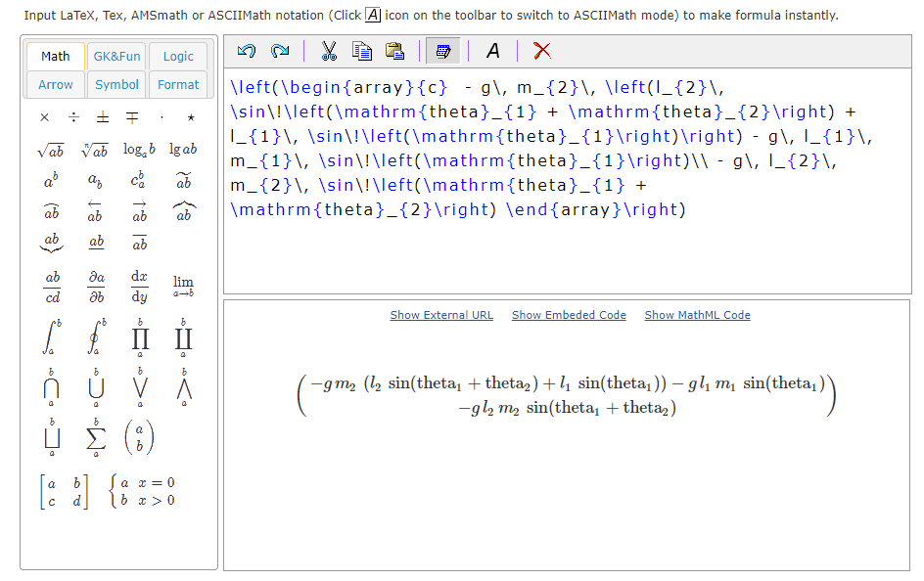This screenshot has height=581, width=924.
Task: Insert fraction ab over cd template
Action: coord(53,287)
